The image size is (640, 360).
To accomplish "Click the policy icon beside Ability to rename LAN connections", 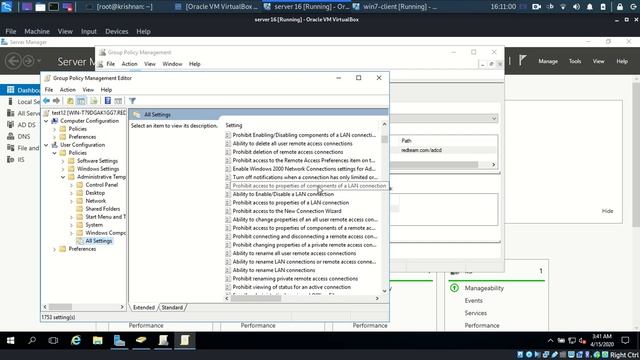I will tap(228, 270).
